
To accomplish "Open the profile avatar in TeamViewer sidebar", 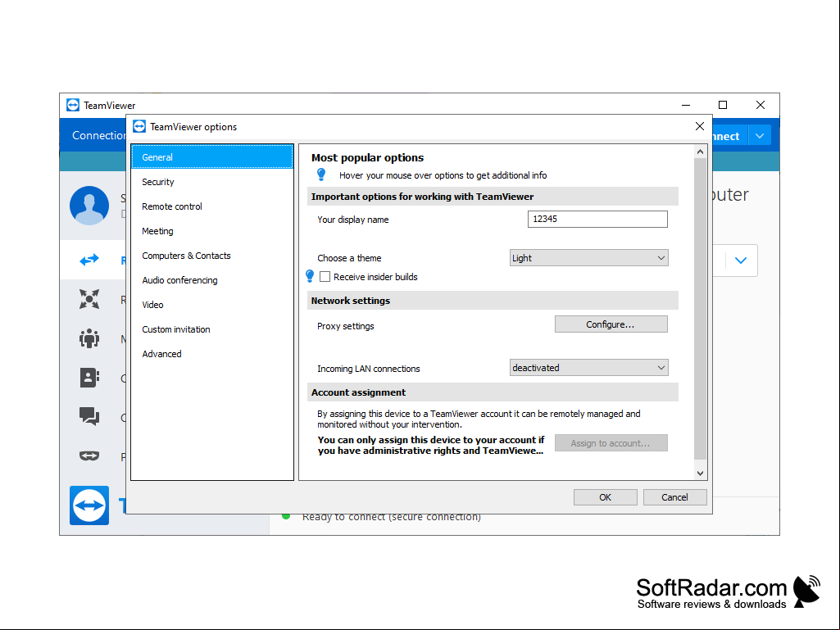I will 89,206.
